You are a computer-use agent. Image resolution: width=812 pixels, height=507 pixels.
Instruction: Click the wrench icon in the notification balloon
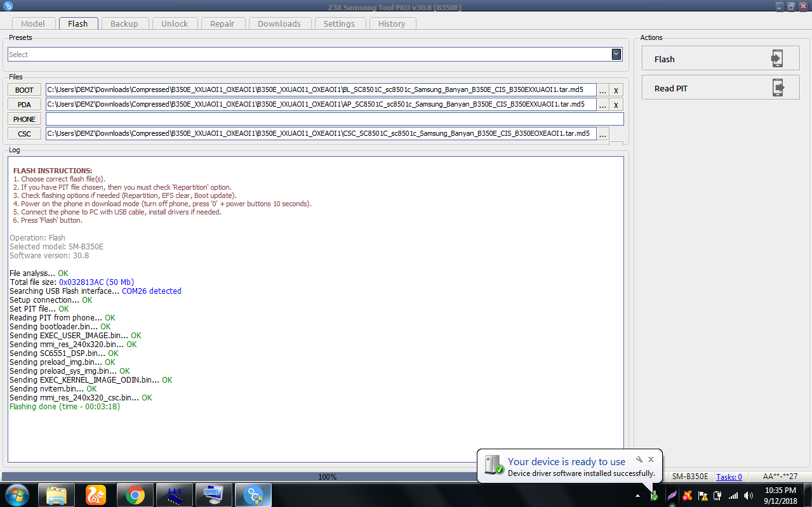point(639,459)
